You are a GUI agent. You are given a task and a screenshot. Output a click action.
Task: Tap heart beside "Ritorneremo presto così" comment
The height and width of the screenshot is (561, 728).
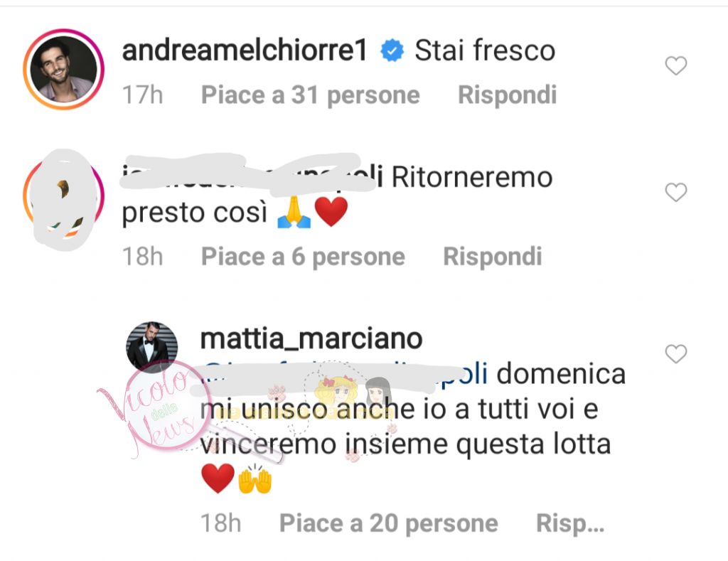tap(675, 192)
